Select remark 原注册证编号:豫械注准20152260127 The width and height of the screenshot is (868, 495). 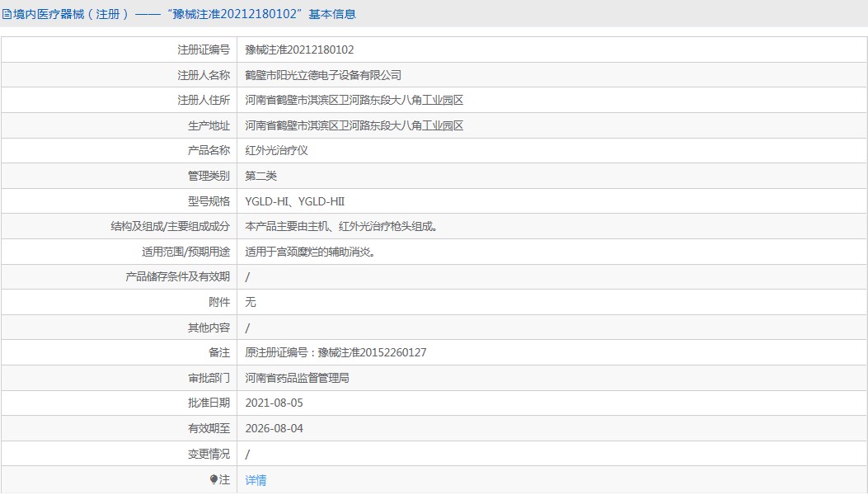click(x=336, y=352)
